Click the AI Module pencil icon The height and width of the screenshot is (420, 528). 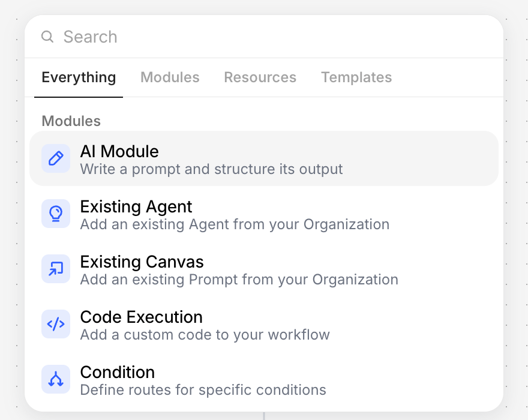point(56,158)
